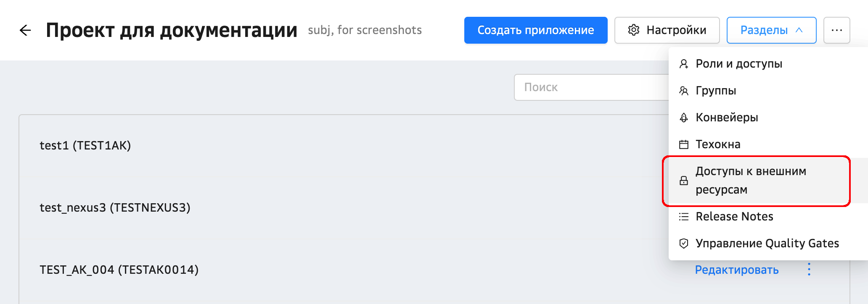Select Роли и доступы menu item
The image size is (868, 304).
(739, 64)
